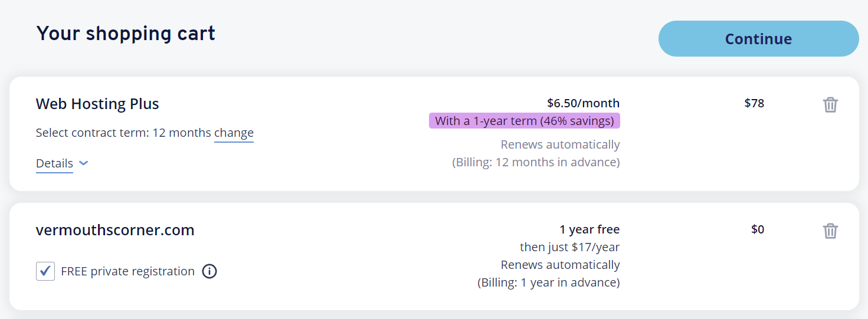Click the 1-year term 46% savings badge
This screenshot has width=868, height=319.
coord(524,121)
